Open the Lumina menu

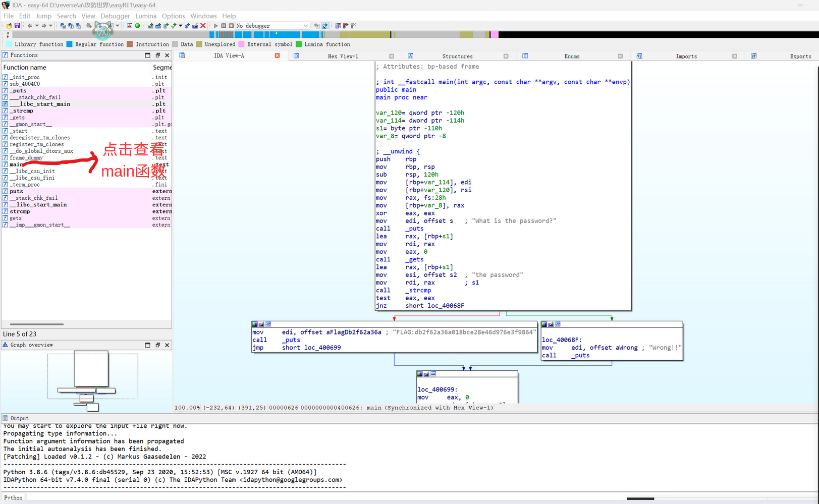tap(145, 16)
